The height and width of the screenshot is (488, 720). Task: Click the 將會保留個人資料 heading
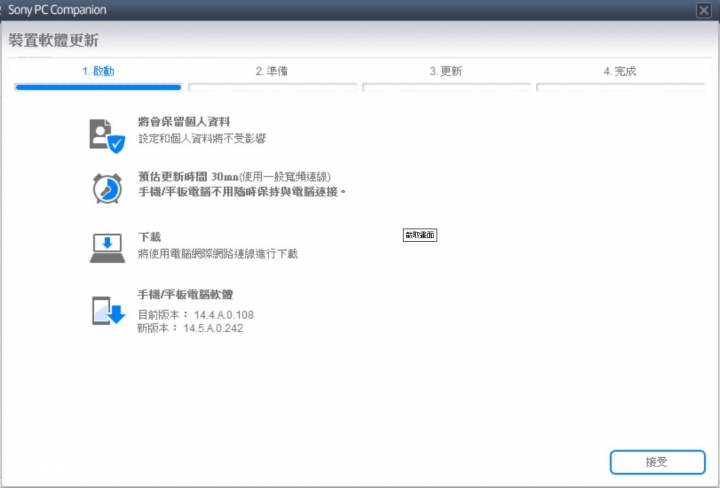[184, 122]
